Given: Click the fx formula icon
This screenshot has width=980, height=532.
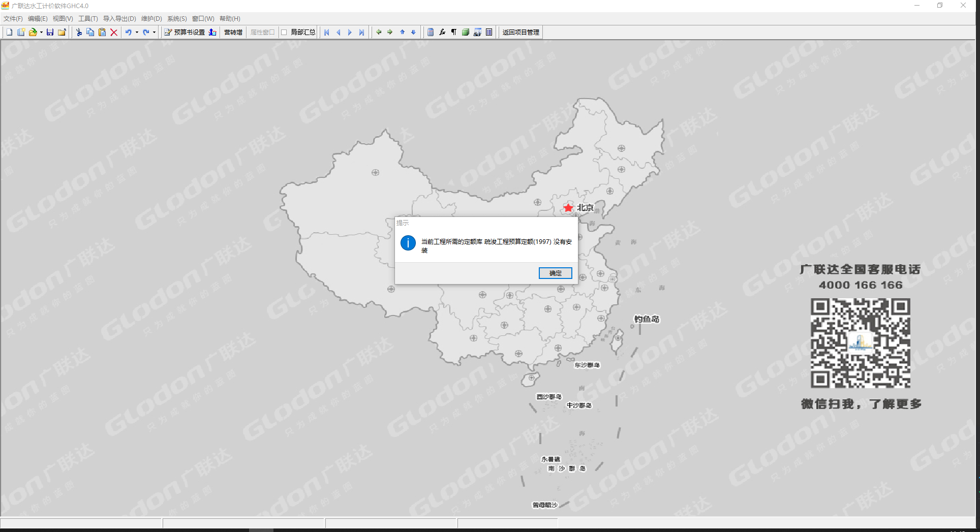Looking at the screenshot, I should (x=442, y=32).
